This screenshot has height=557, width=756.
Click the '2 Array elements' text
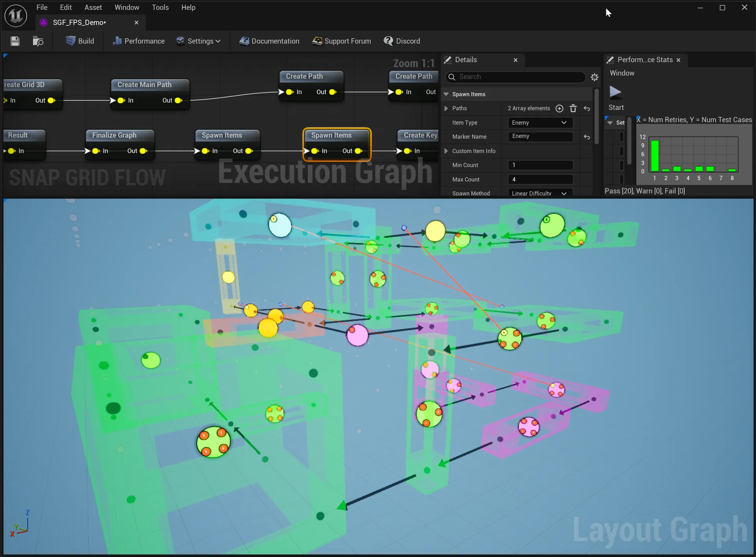529,108
